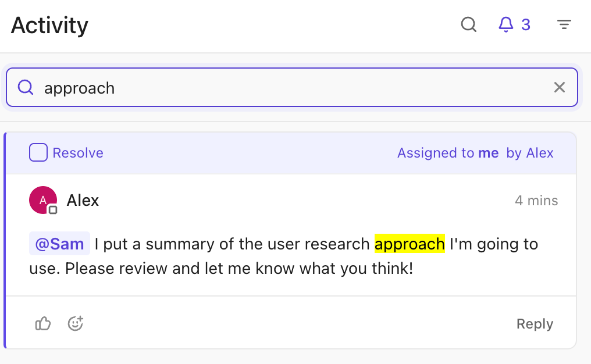Give a thumbs up to Alex's comment
Screen dimensions: 591x364
point(42,323)
